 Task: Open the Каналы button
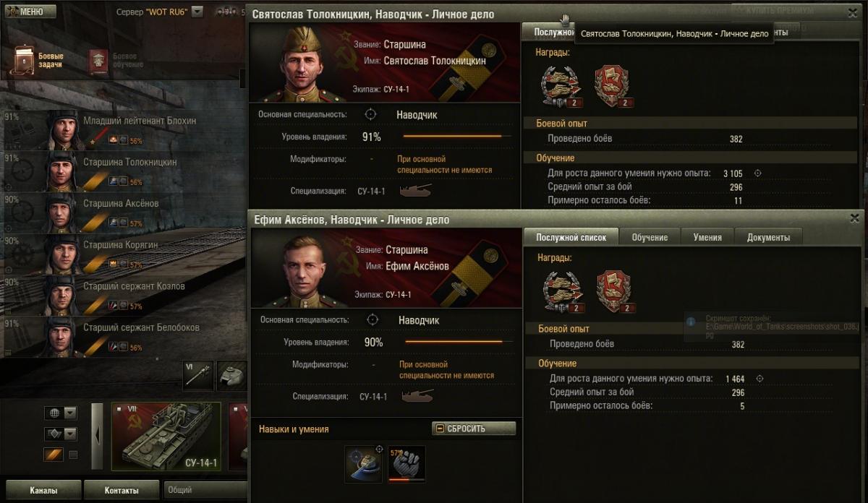click(x=43, y=490)
